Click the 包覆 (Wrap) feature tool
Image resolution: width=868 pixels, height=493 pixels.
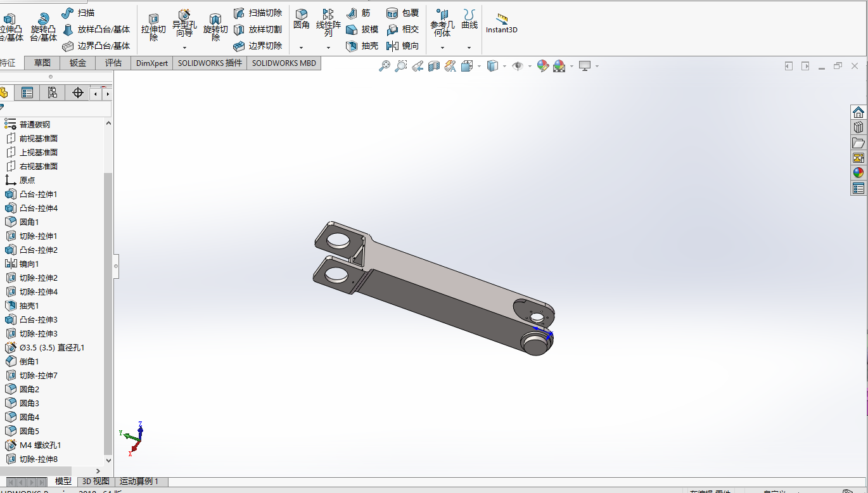tap(403, 13)
